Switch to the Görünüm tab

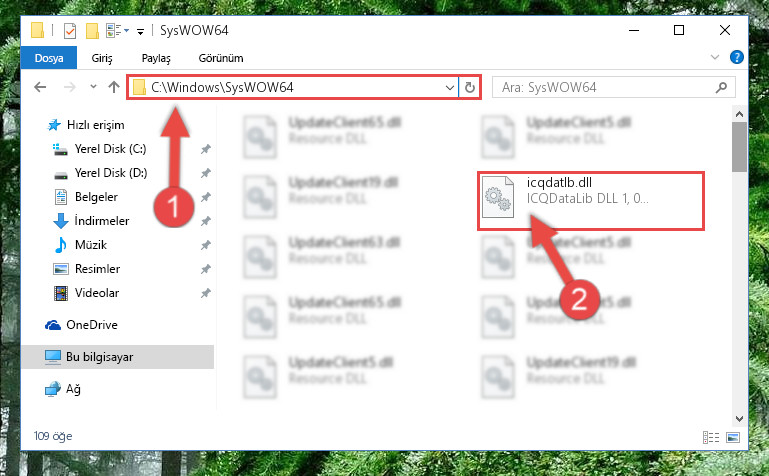(221, 58)
